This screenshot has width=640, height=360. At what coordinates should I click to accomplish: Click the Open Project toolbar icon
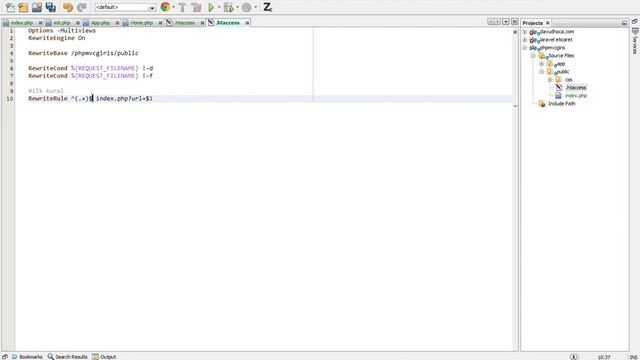37,7
